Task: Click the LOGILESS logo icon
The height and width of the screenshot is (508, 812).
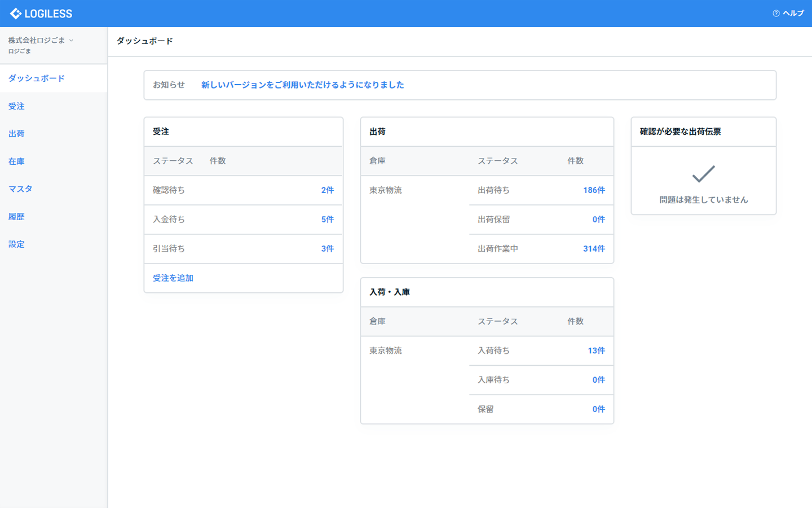Action: click(16, 14)
